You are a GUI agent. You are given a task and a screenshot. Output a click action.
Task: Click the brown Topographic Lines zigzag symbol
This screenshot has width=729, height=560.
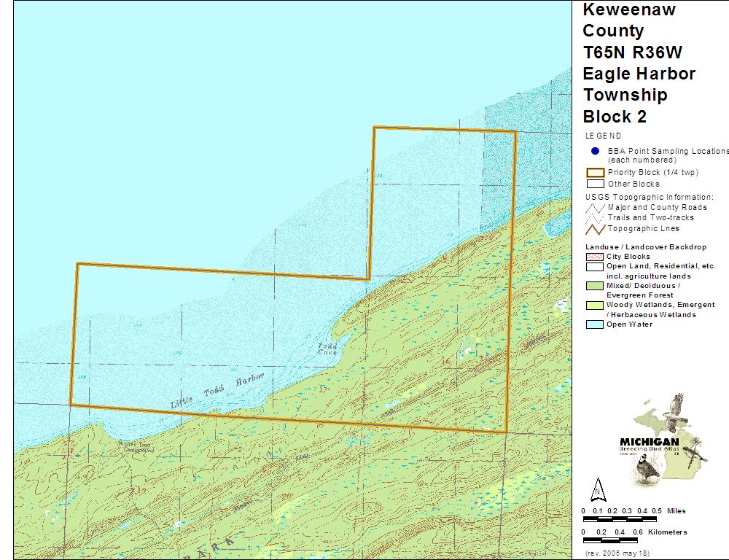pos(595,228)
